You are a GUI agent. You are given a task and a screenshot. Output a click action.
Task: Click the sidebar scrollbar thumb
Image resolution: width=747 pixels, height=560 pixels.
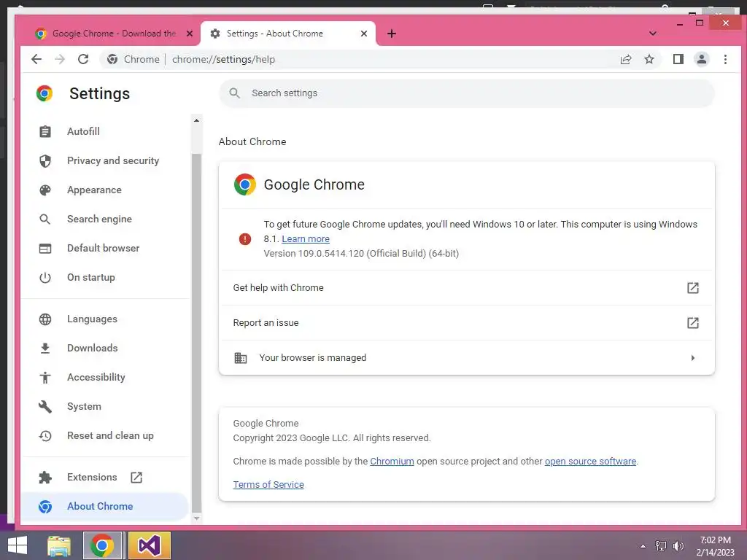(x=196, y=333)
